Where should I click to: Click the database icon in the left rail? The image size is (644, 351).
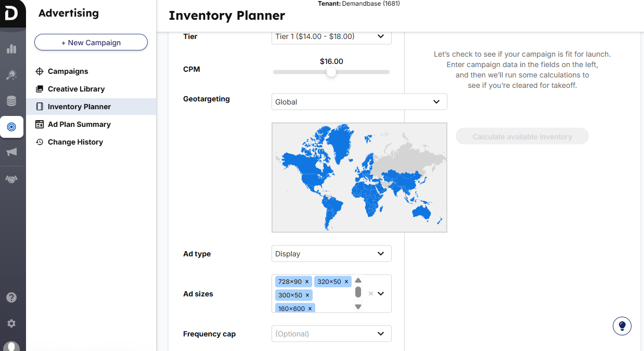pos(11,100)
